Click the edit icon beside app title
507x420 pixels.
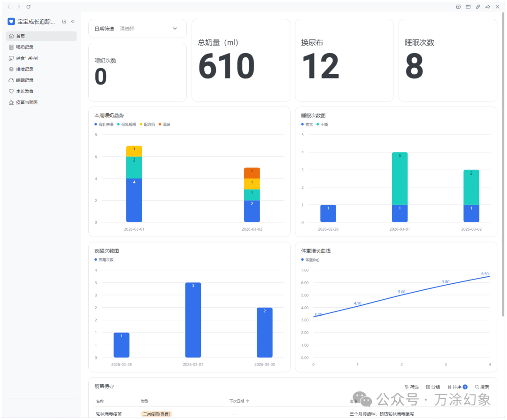[64, 21]
